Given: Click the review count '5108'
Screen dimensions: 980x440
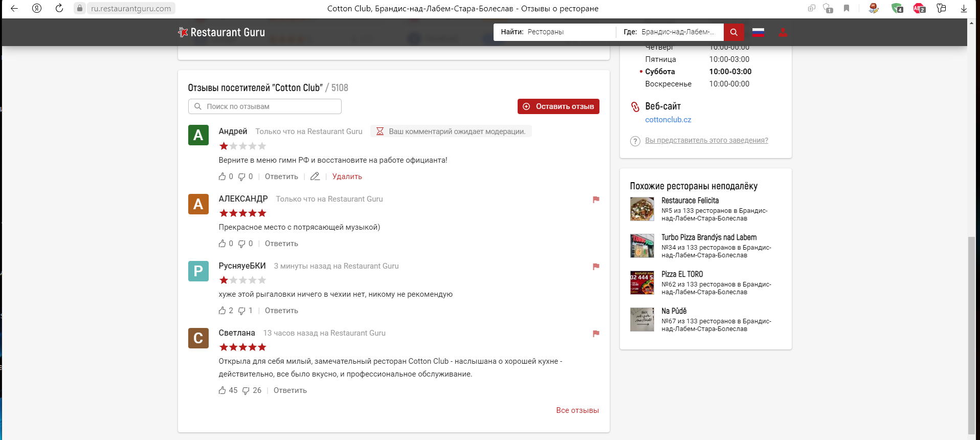Looking at the screenshot, I should [x=340, y=87].
